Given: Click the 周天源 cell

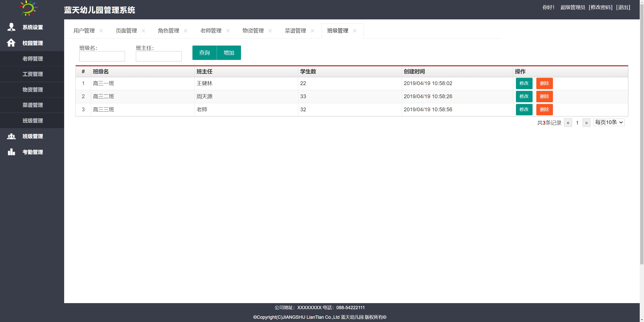Looking at the screenshot, I should pos(246,96).
